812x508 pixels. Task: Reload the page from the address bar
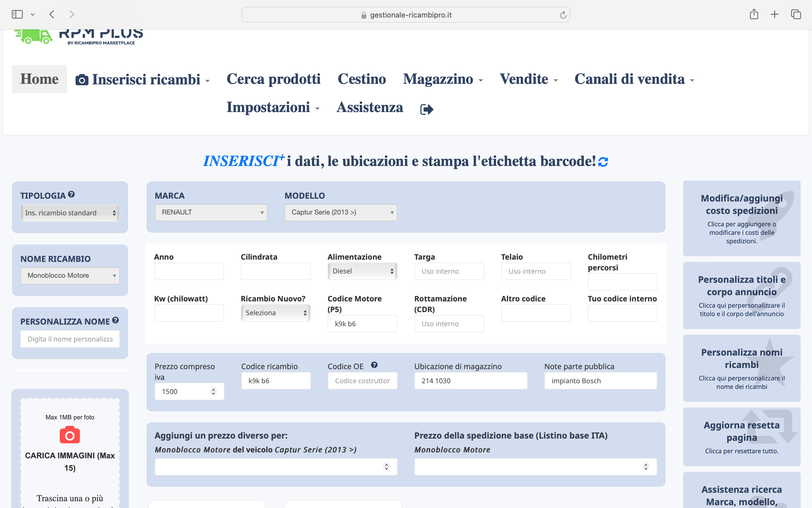(563, 15)
